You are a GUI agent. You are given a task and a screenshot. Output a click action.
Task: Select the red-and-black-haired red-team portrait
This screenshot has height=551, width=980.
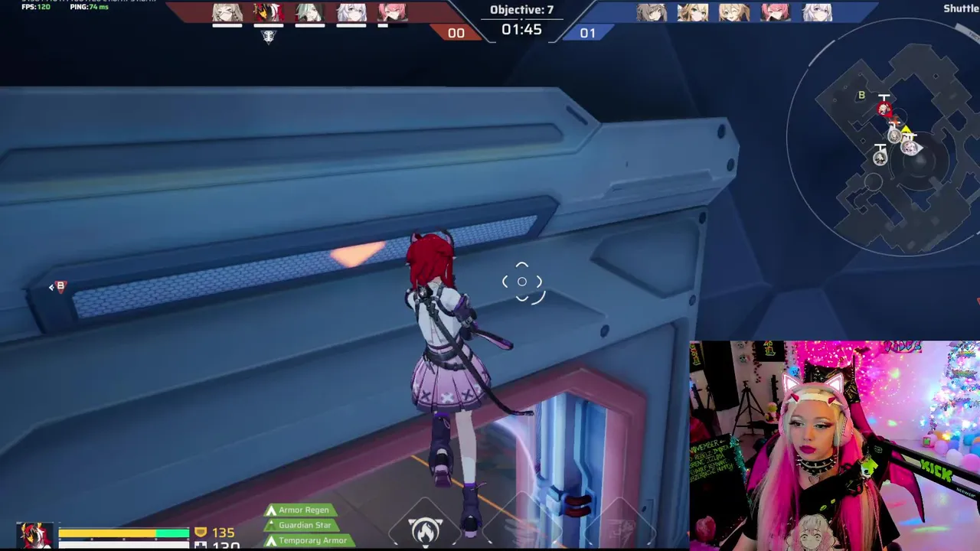pyautogui.click(x=269, y=12)
